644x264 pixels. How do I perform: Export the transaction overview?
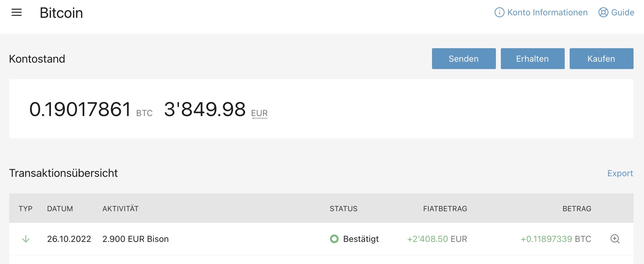[x=620, y=173]
